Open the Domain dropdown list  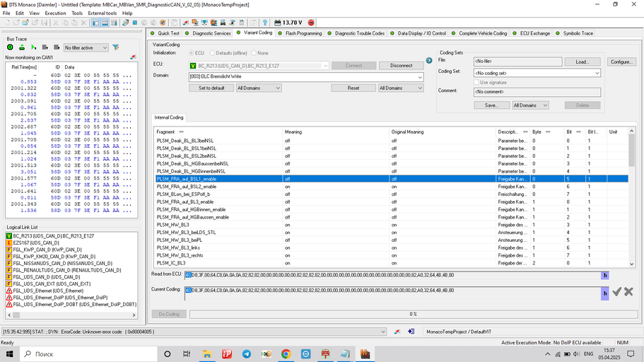click(419, 76)
